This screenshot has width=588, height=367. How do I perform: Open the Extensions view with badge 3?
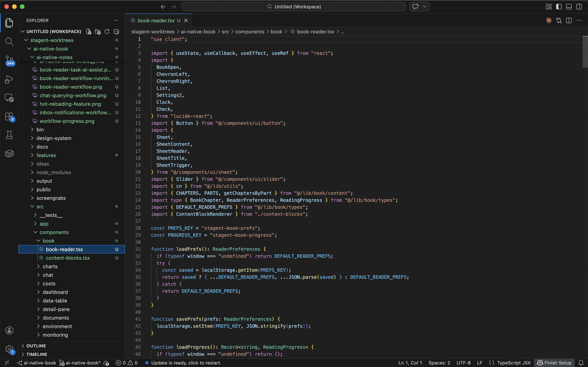click(x=9, y=116)
